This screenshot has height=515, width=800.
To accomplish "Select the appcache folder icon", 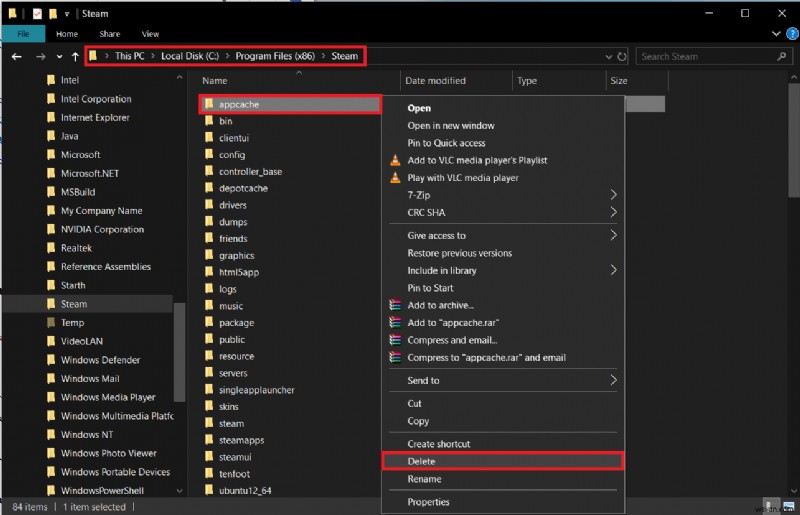I will point(209,104).
